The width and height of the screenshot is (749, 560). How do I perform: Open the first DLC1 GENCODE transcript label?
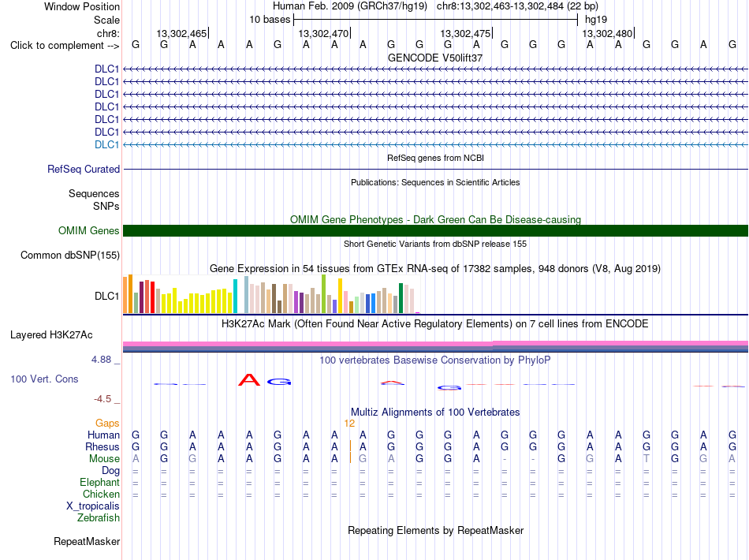coord(106,69)
